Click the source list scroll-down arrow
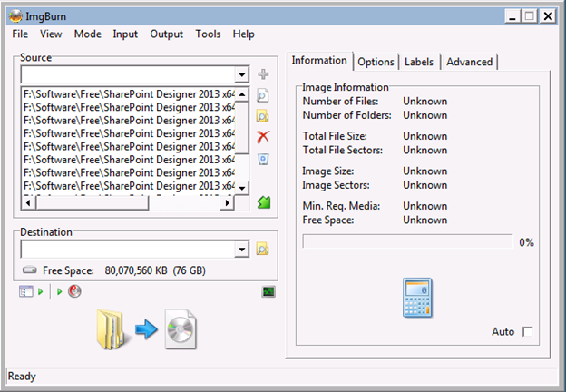 click(242, 188)
